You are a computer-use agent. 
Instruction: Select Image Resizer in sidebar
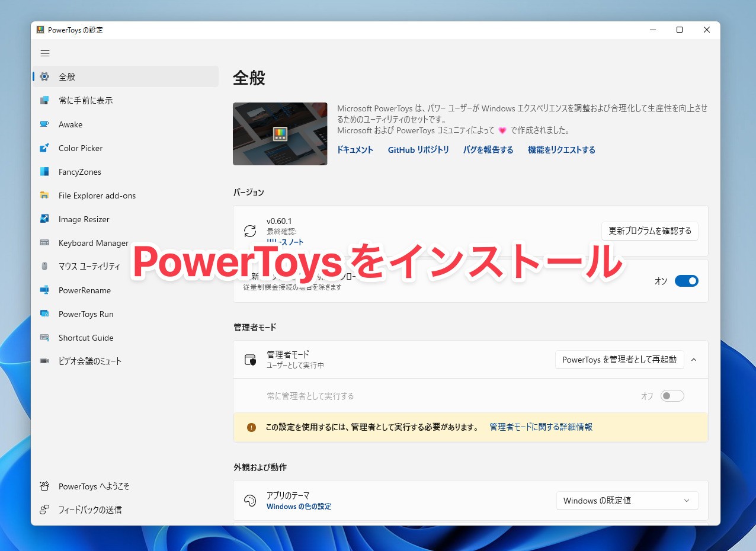[x=126, y=219]
